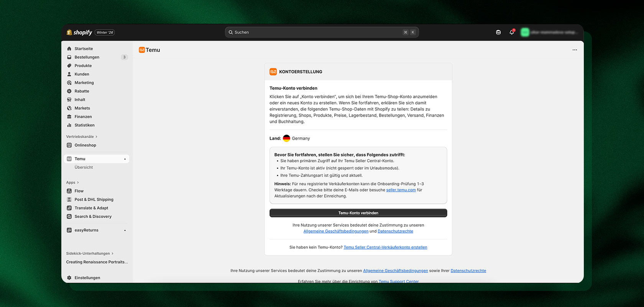Click the Onlineshop storefront icon
Image resolution: width=644 pixels, height=307 pixels.
[69, 145]
